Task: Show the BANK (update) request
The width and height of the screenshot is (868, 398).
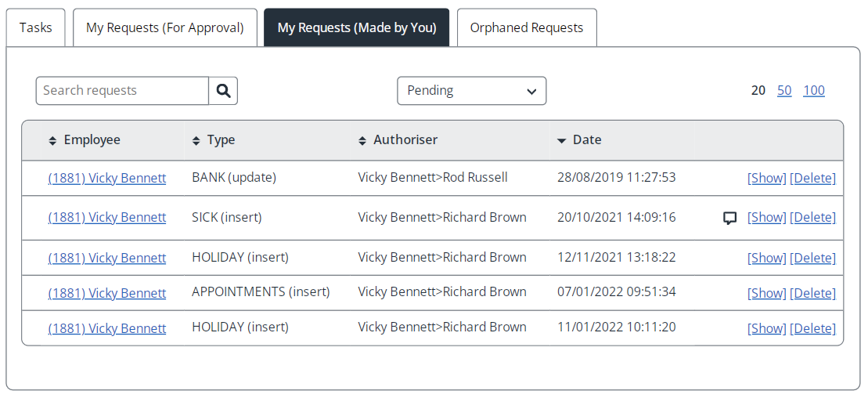Action: click(766, 178)
